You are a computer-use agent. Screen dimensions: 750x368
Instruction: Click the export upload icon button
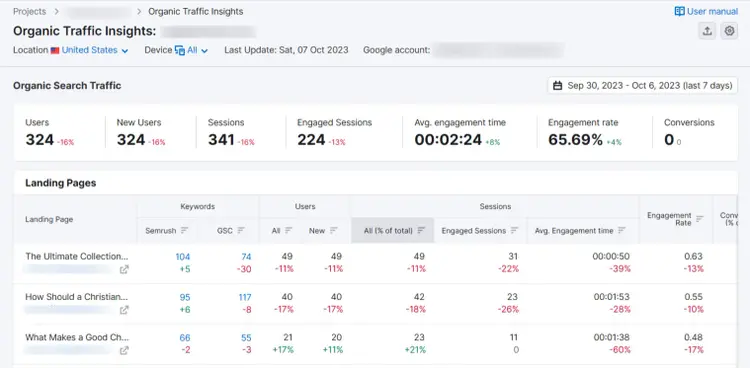[x=707, y=31]
